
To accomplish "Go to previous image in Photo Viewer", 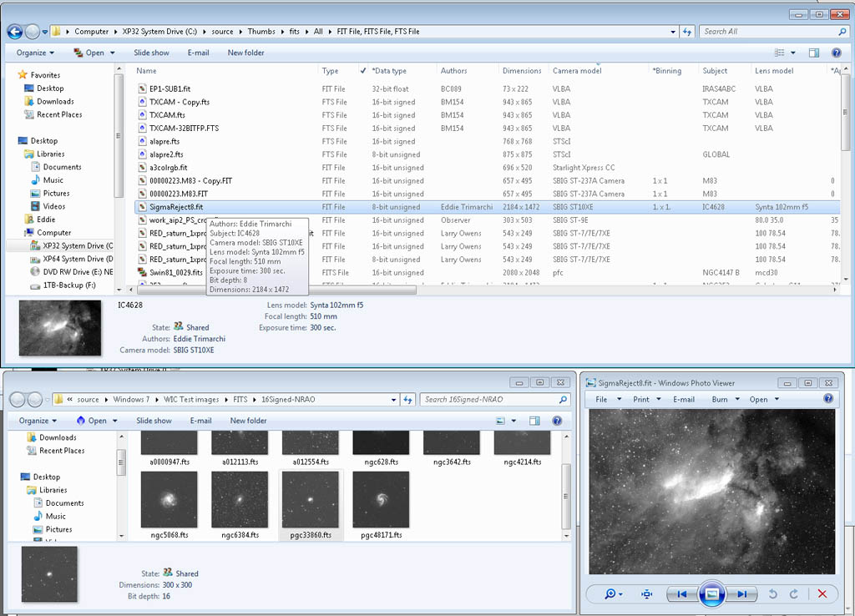I will [681, 593].
